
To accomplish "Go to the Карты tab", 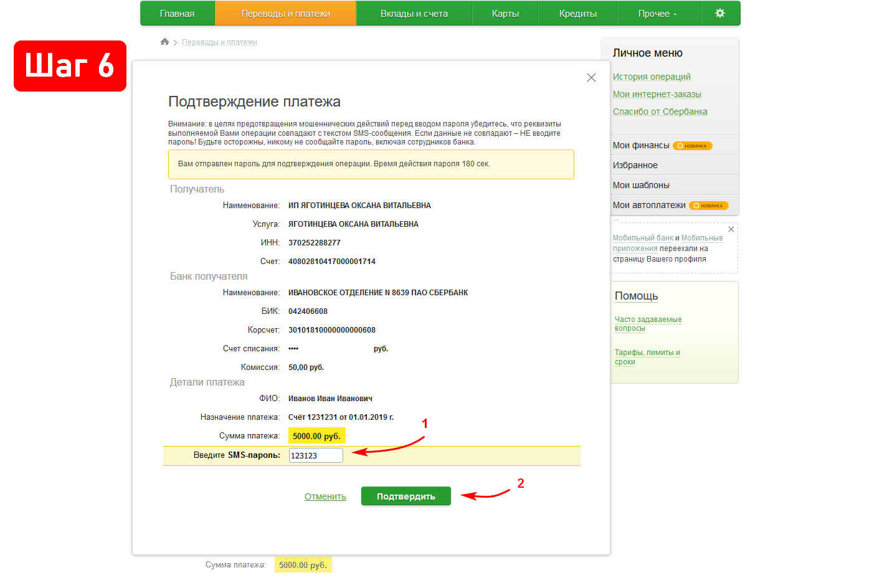I will click(505, 14).
